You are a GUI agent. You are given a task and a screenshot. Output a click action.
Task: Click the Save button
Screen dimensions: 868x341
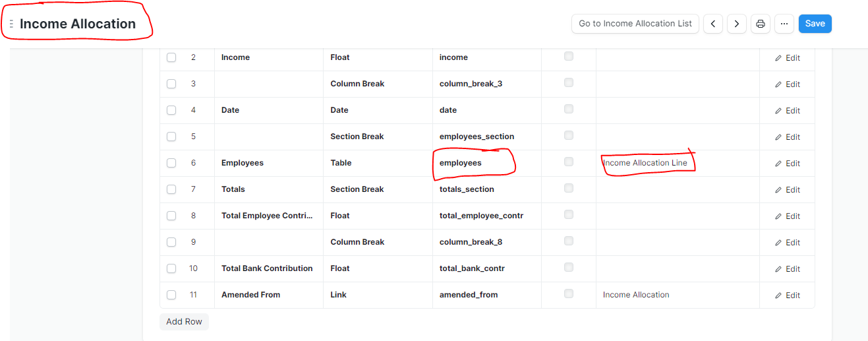pyautogui.click(x=815, y=24)
